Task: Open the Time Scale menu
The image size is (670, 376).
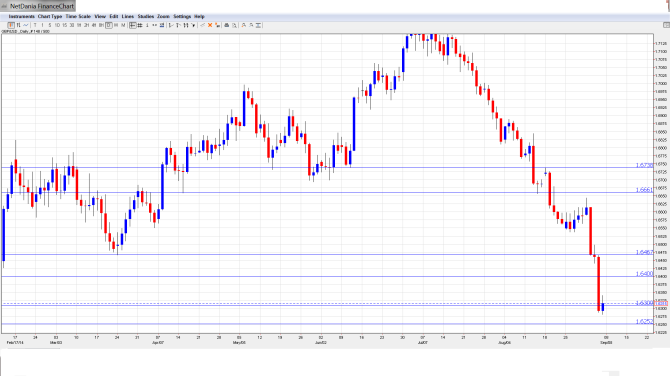Action: (x=78, y=16)
